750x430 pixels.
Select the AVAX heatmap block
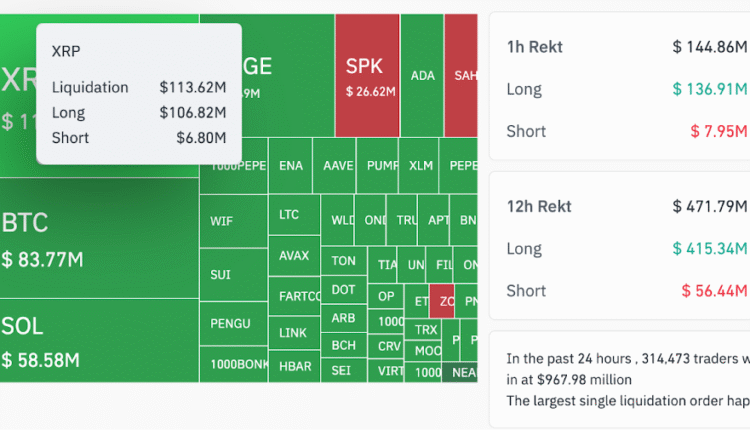pyautogui.click(x=294, y=255)
